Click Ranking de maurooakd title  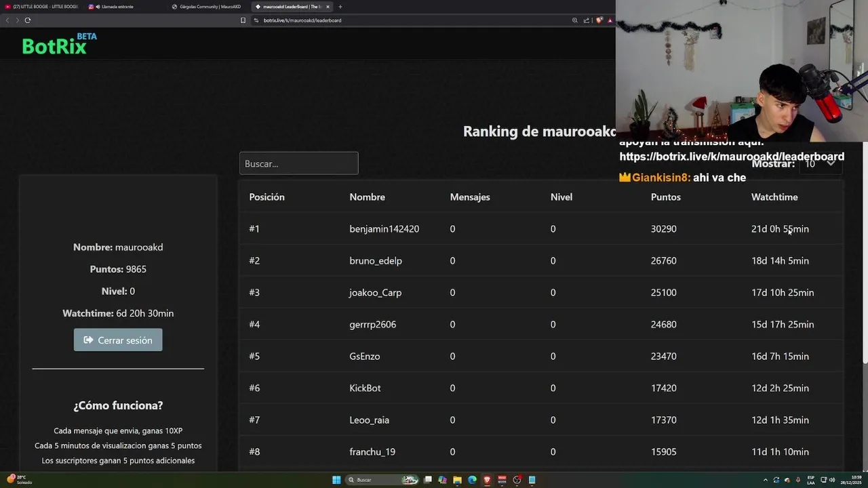point(540,131)
